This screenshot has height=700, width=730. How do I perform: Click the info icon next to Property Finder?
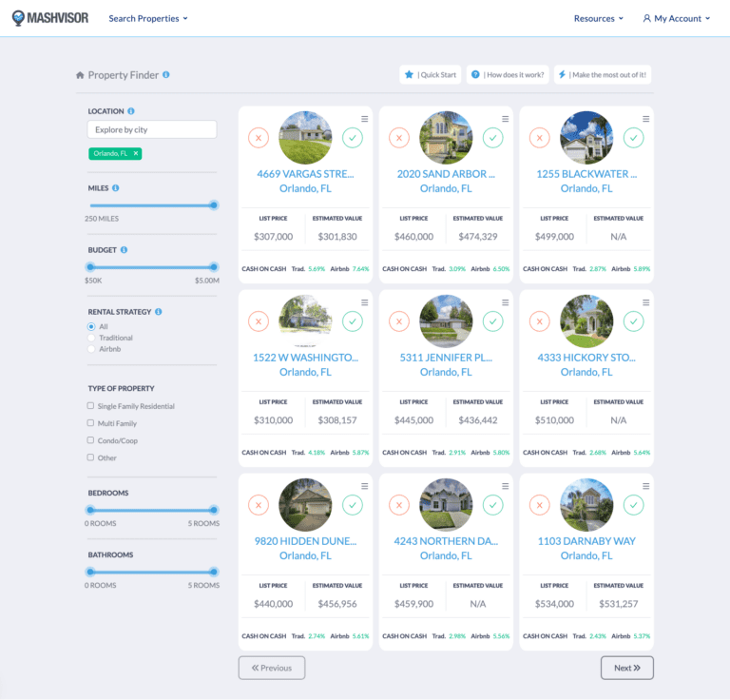point(166,74)
